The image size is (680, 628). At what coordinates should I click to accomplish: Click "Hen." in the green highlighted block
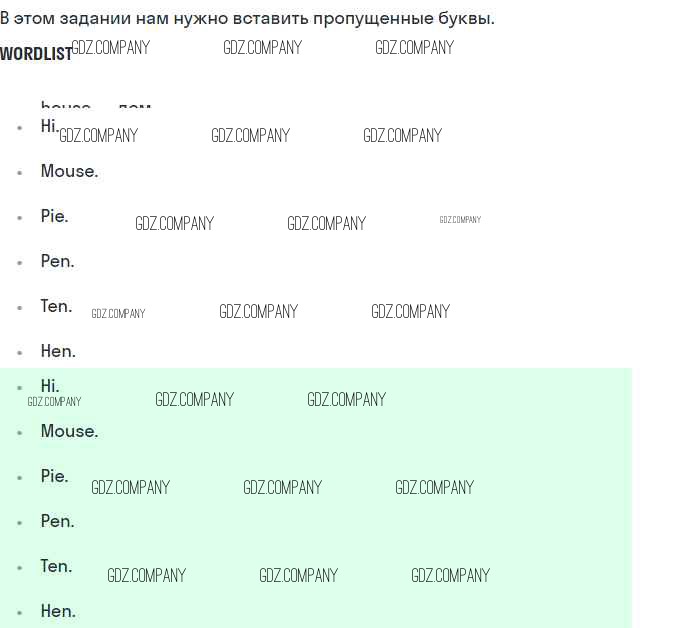58,611
